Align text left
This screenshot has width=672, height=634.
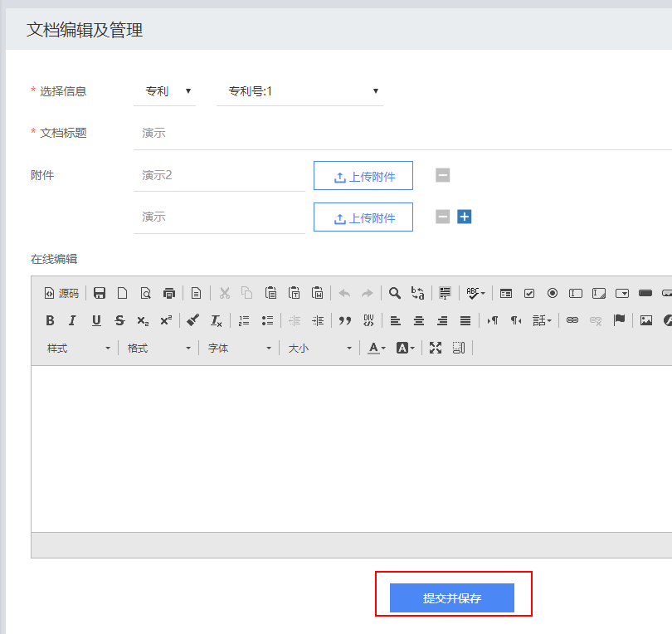coord(396,320)
